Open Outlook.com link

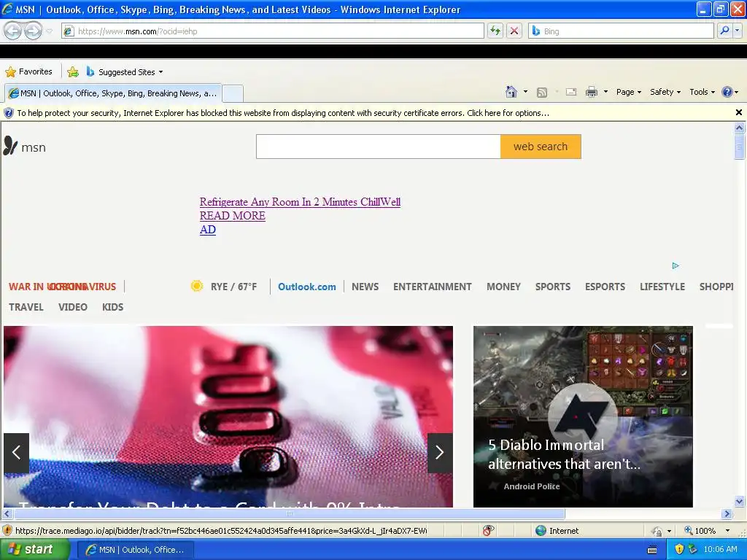pos(307,287)
